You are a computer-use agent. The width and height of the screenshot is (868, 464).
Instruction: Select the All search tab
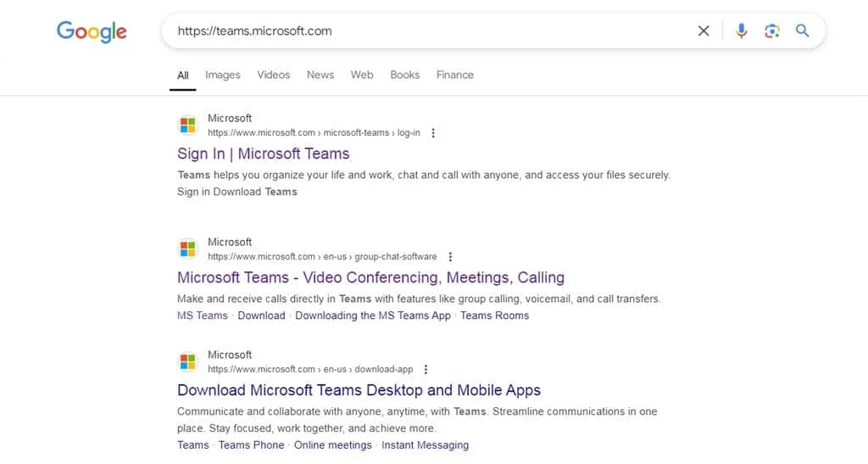[183, 75]
